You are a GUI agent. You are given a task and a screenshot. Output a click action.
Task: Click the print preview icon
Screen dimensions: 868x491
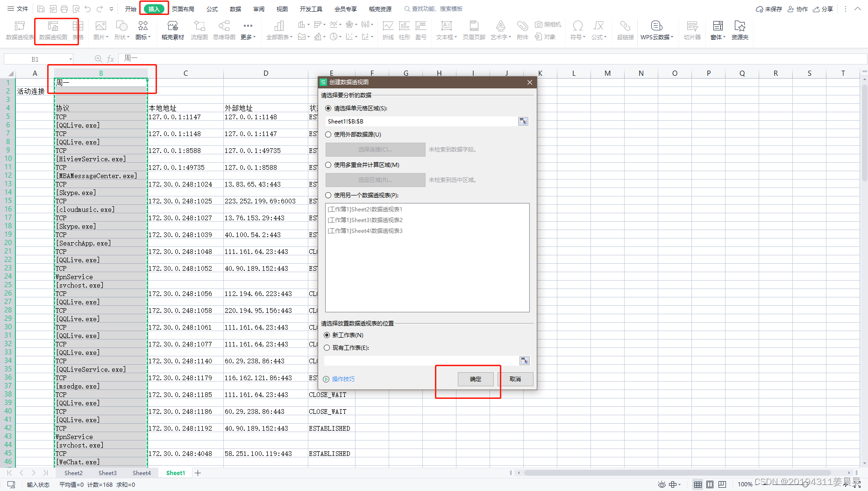[x=76, y=9]
